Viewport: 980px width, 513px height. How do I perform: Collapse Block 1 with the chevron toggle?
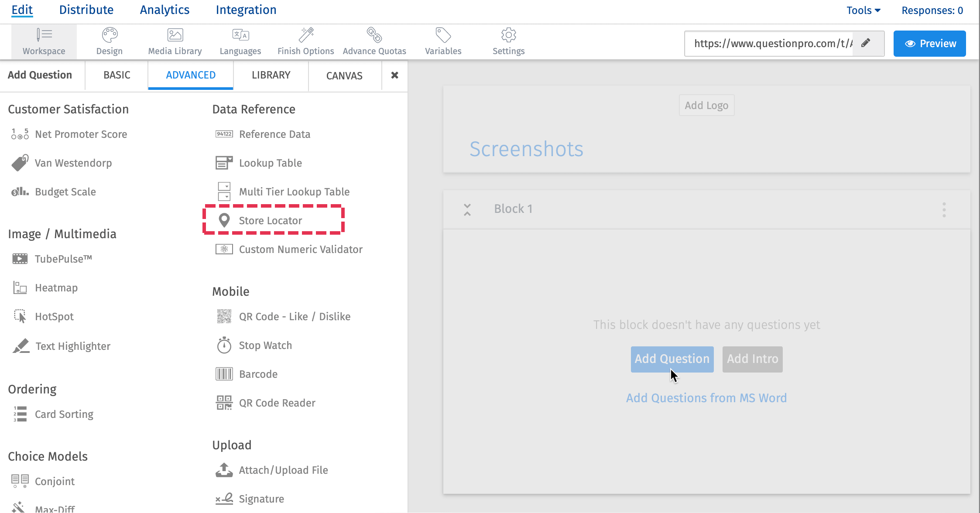467,209
